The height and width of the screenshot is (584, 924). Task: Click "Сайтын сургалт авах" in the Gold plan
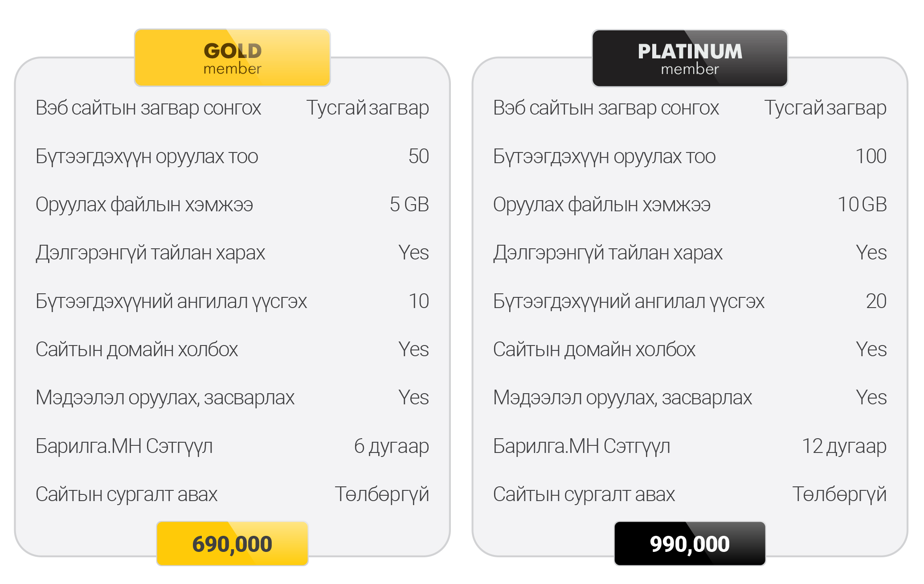click(x=127, y=494)
